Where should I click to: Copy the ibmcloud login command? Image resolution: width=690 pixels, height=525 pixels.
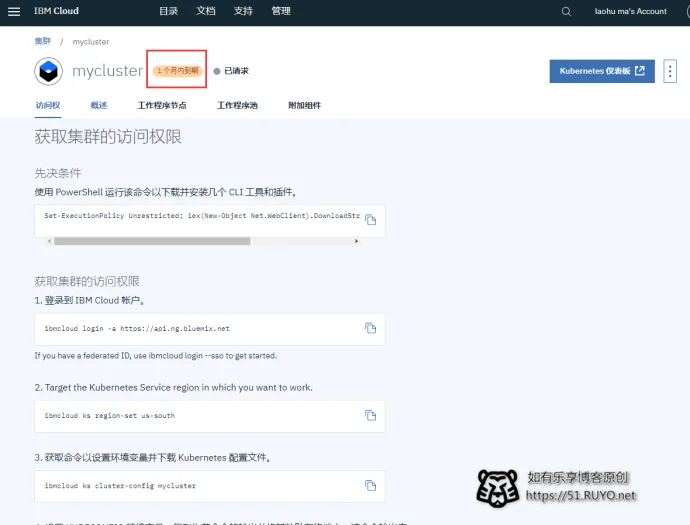click(371, 328)
